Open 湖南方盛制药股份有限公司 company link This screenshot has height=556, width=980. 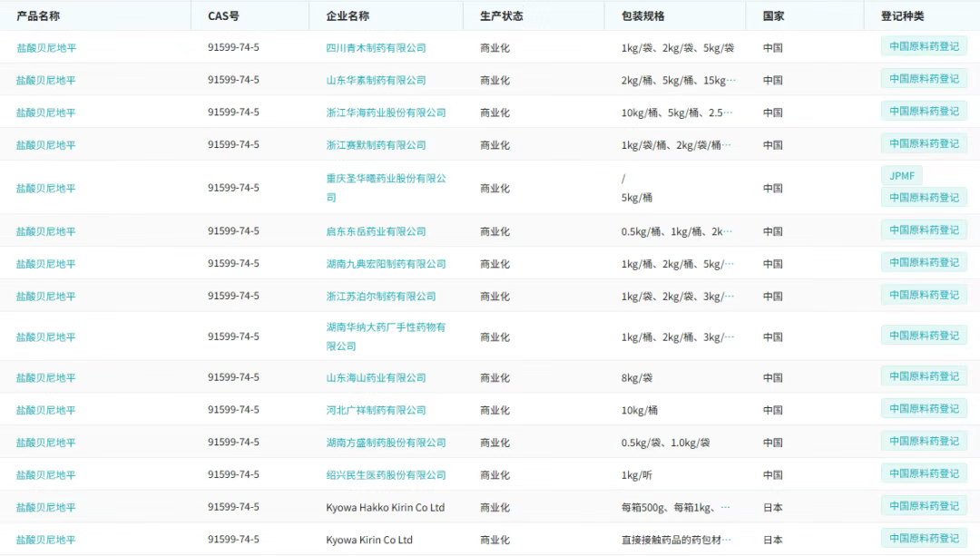tap(386, 443)
